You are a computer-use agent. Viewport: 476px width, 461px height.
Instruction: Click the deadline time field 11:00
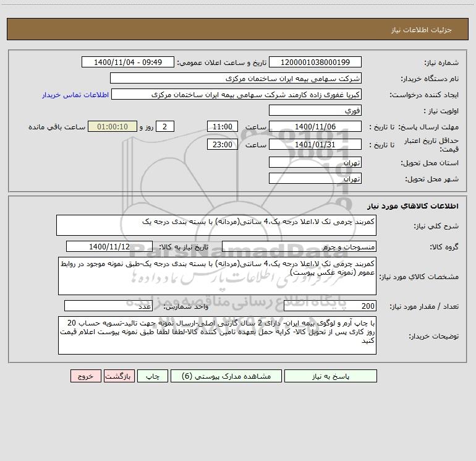tap(222, 126)
